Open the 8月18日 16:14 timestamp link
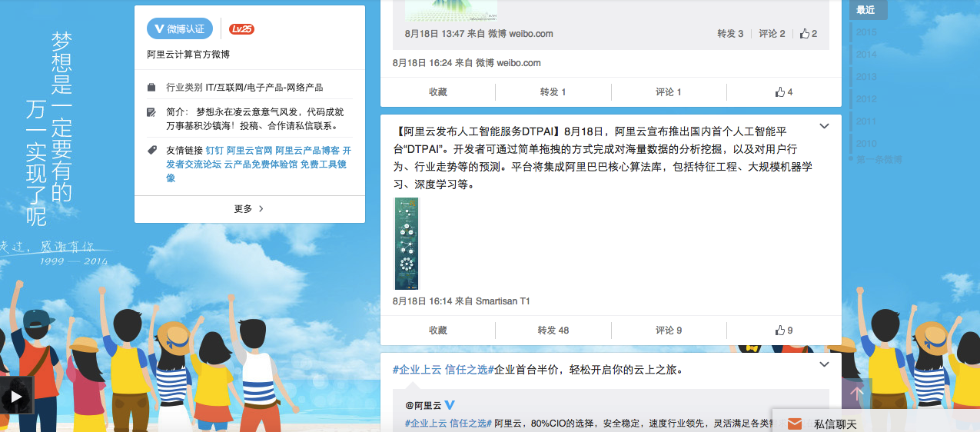 [x=422, y=301]
